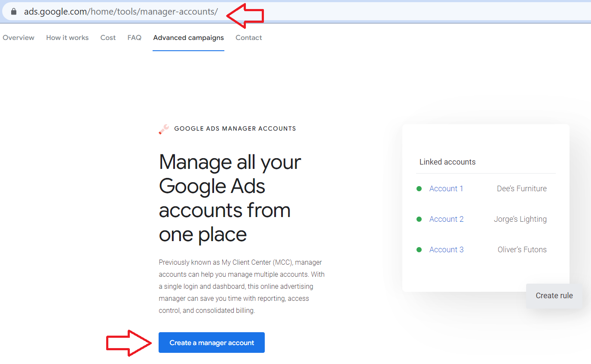The height and width of the screenshot is (364, 591).
Task: Select the Jorge's Lighting text
Action: 521,219
